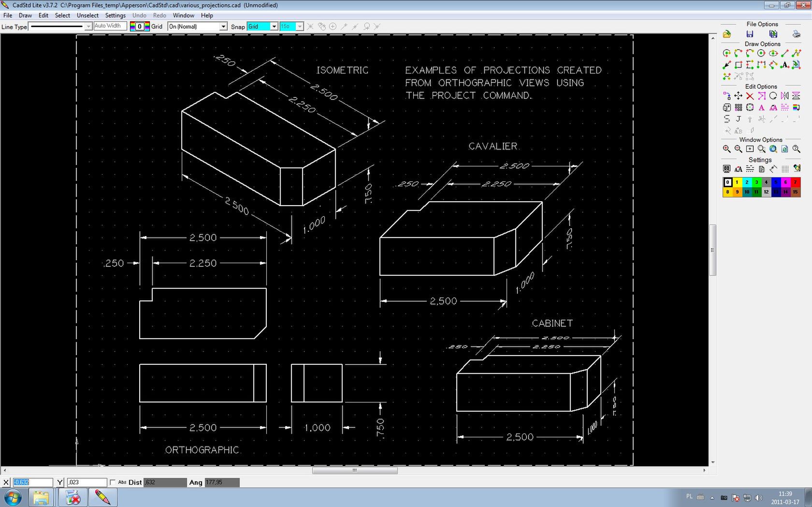Screen dimensions: 812x507
Task: Click the zoom window magnifier icon
Action: coord(761,149)
